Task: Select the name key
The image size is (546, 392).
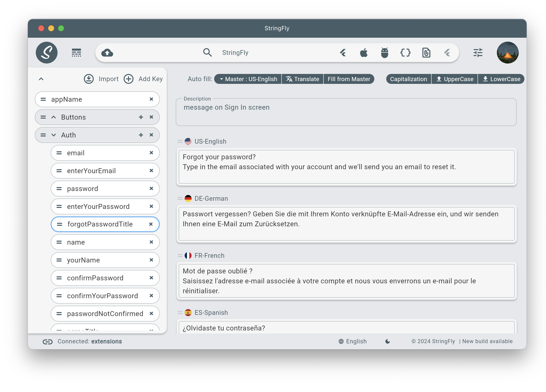Action: click(x=105, y=242)
